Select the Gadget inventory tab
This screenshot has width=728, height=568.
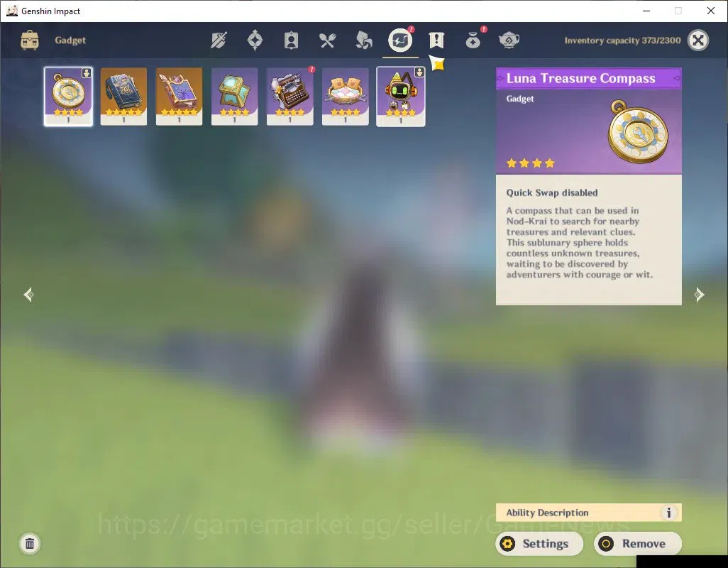click(400, 40)
